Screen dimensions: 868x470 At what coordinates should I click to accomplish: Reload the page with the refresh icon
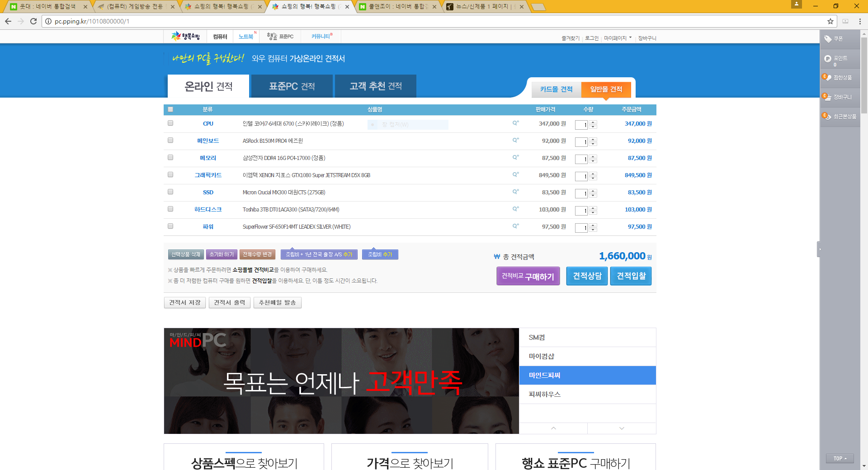tap(33, 21)
